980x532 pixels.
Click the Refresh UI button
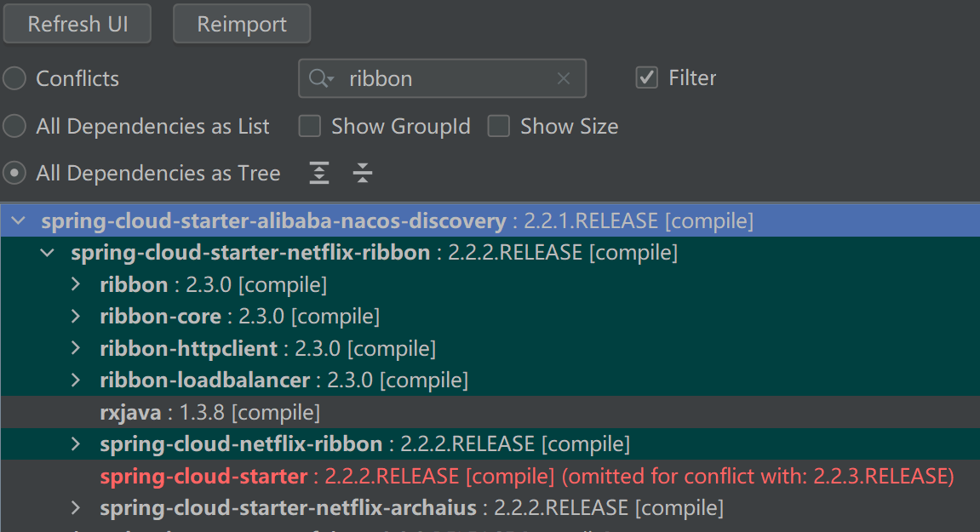point(77,24)
